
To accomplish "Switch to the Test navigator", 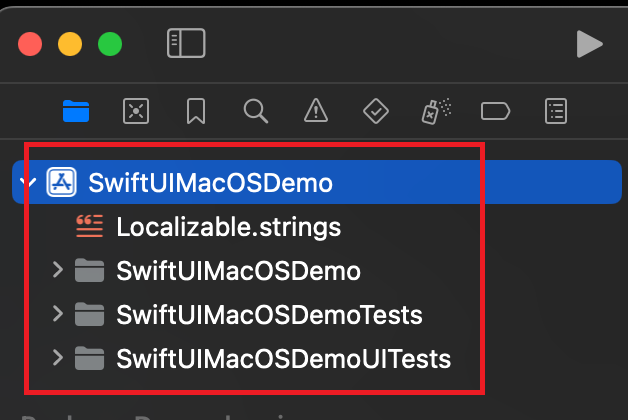I will click(375, 110).
